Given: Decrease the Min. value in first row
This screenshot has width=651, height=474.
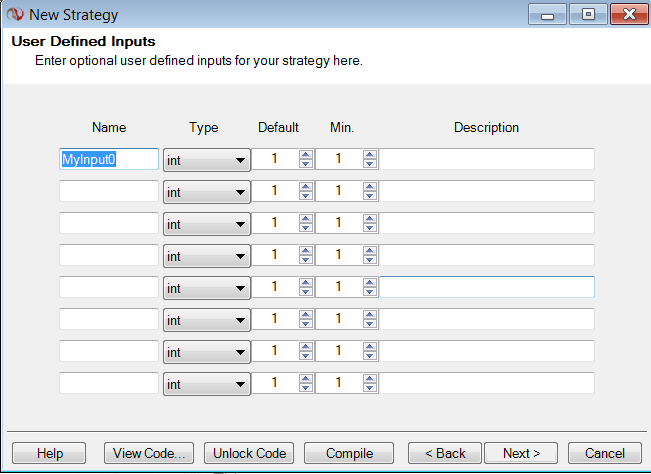Looking at the screenshot, I should coord(370,163).
